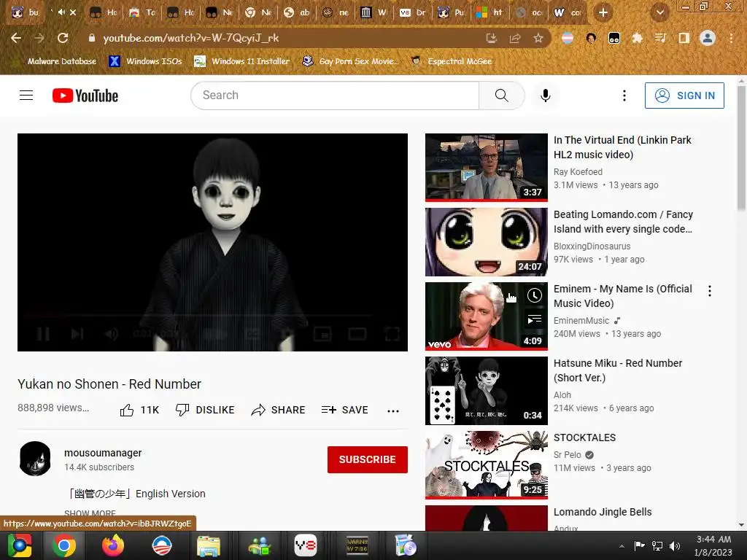Start voice search with the microphone
The height and width of the screenshot is (560, 747).
pos(546,96)
